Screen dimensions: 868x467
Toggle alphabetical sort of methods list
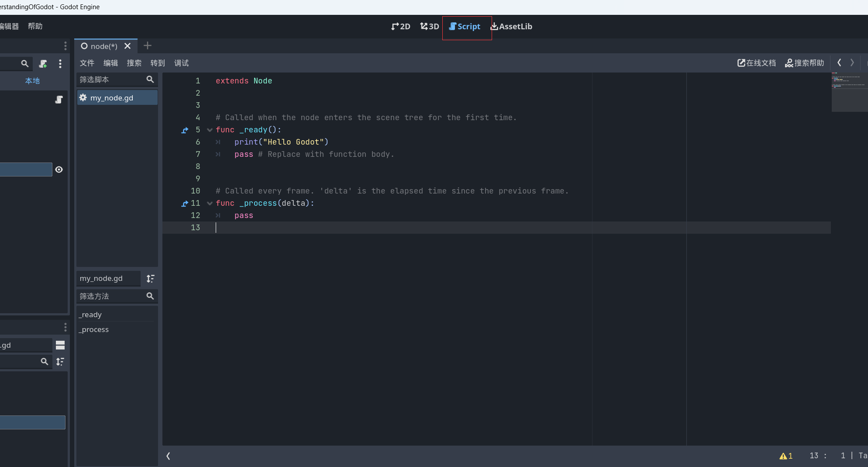150,279
